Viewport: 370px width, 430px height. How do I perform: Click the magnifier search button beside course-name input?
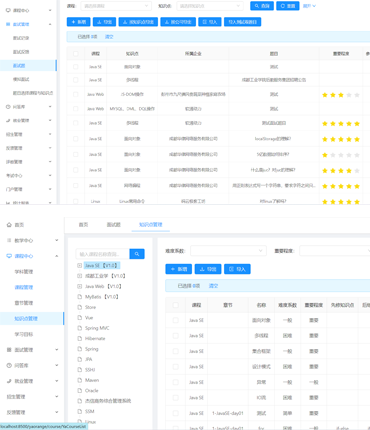click(x=137, y=254)
